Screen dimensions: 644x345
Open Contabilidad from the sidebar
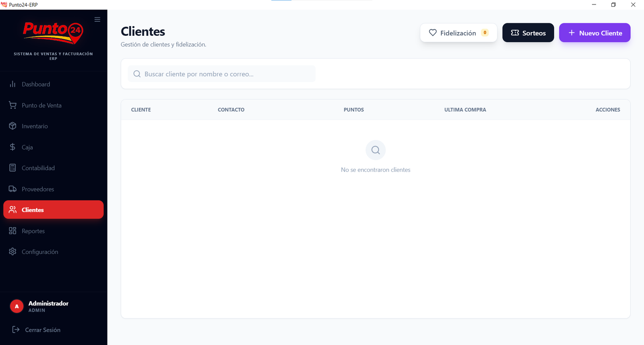(54, 168)
